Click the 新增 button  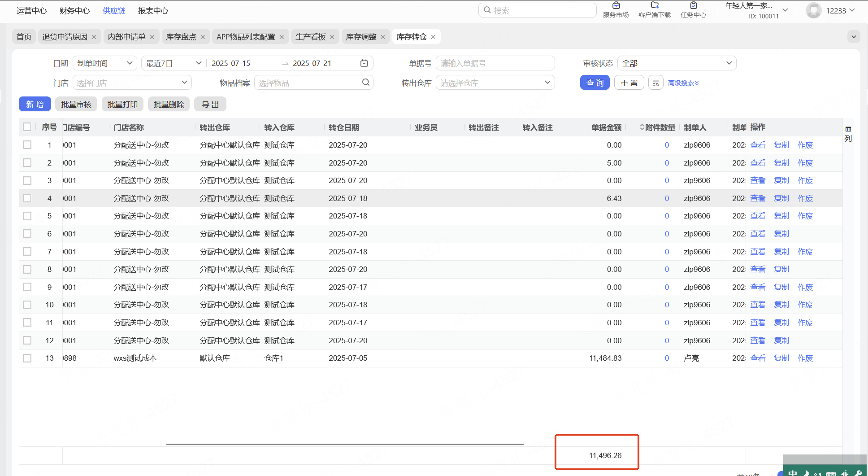pos(35,105)
